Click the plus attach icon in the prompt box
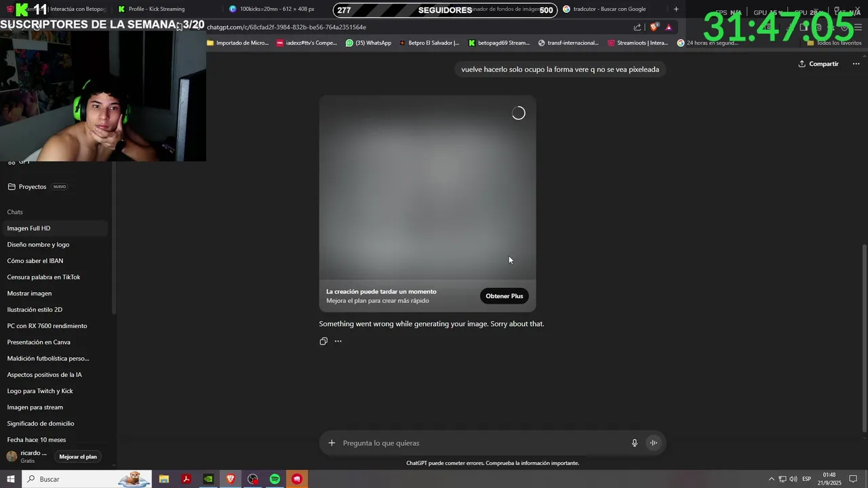868x488 pixels. 332,443
